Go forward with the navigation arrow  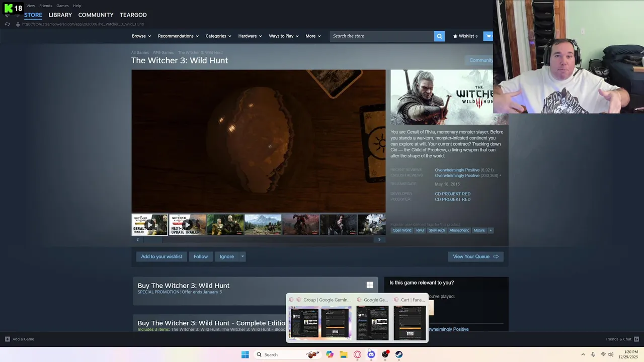(x=18, y=15)
